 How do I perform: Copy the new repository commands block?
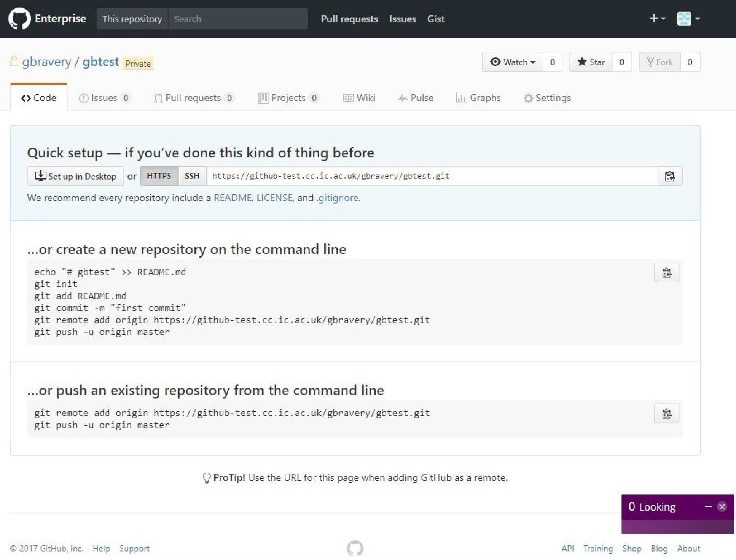coord(666,272)
